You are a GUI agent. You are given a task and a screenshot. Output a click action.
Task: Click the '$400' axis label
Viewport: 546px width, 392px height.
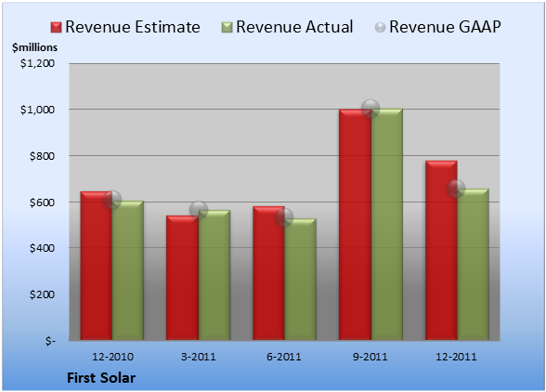click(42, 248)
